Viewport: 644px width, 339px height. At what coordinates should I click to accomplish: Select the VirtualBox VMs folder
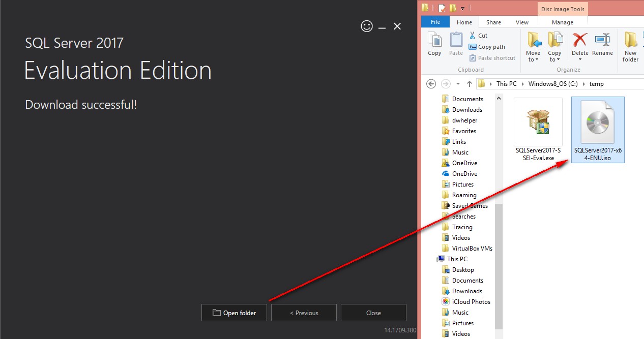(x=467, y=249)
